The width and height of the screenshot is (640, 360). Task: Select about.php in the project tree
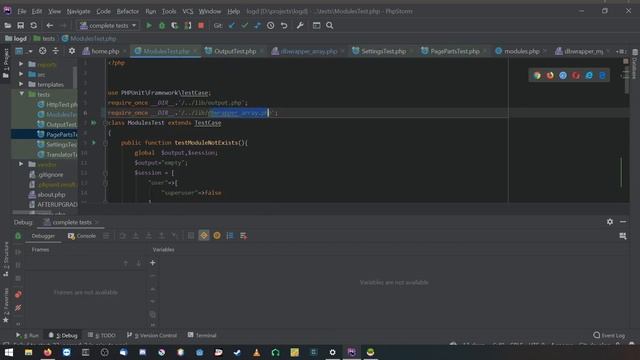(47, 195)
